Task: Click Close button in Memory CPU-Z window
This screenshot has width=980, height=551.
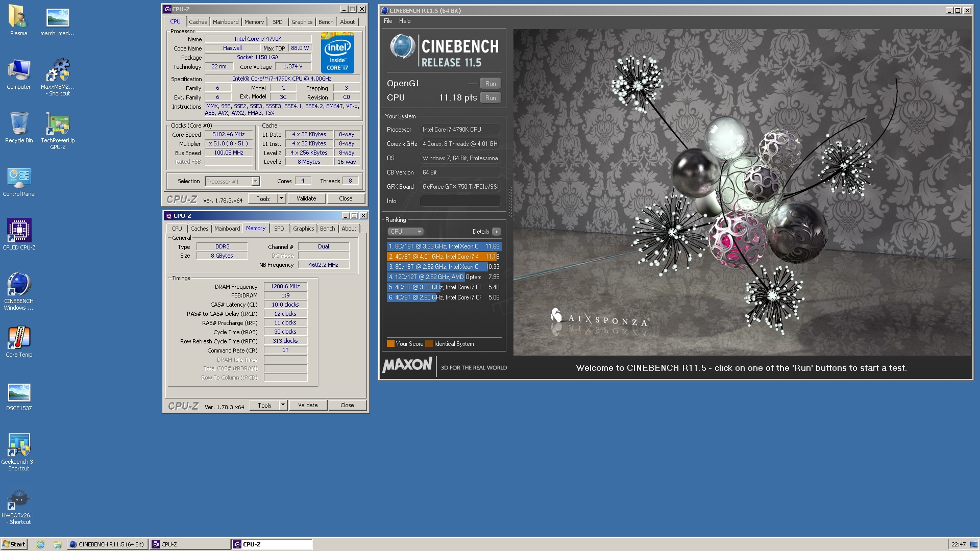Action: (347, 405)
